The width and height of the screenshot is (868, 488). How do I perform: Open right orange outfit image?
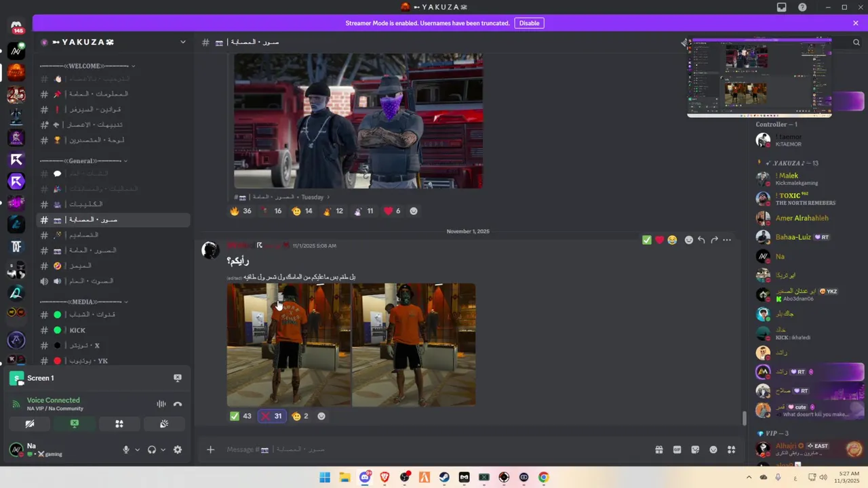[414, 345]
